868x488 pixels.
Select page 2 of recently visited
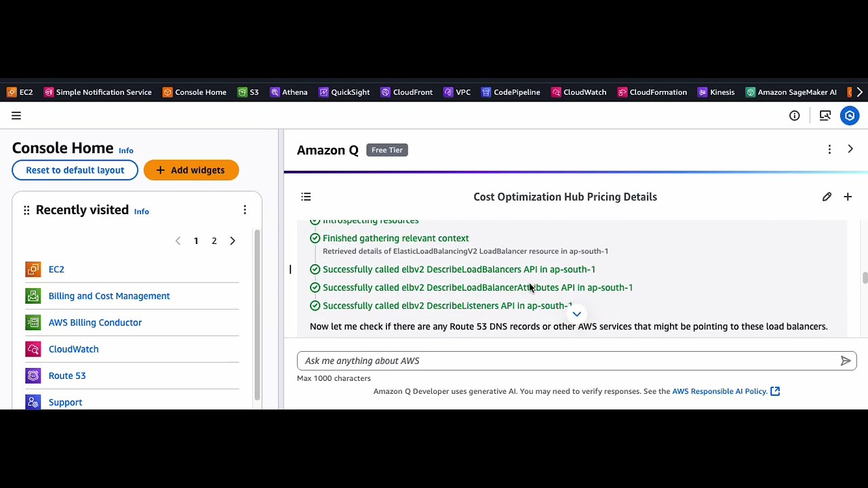[x=214, y=241]
